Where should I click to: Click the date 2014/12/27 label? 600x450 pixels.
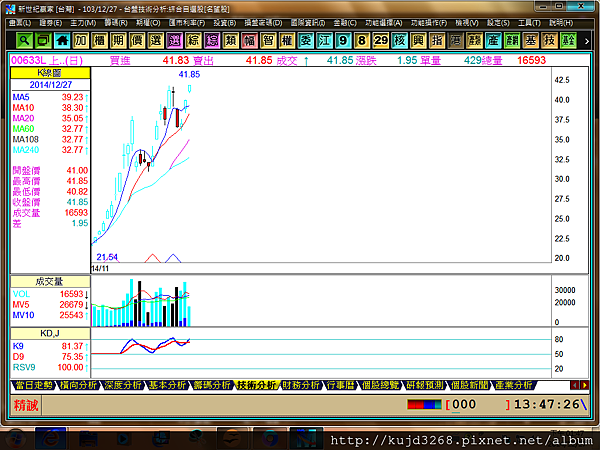coord(51,85)
